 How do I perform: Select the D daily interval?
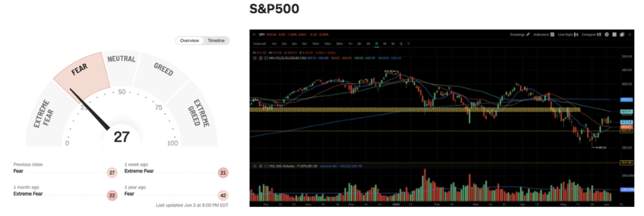(377, 44)
